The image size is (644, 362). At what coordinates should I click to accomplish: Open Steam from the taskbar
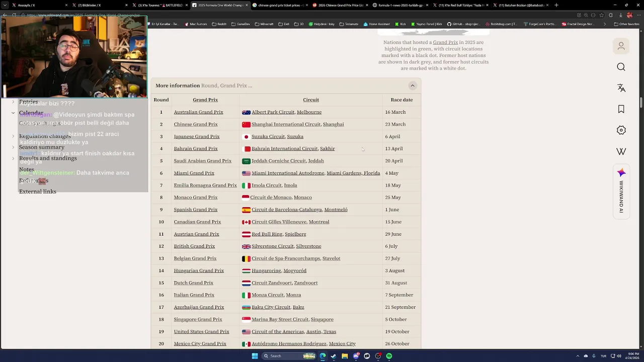tap(334, 356)
